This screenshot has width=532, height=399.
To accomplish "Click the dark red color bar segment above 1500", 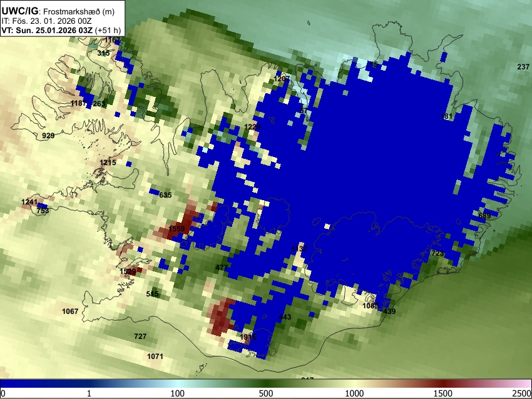I will [443, 383].
